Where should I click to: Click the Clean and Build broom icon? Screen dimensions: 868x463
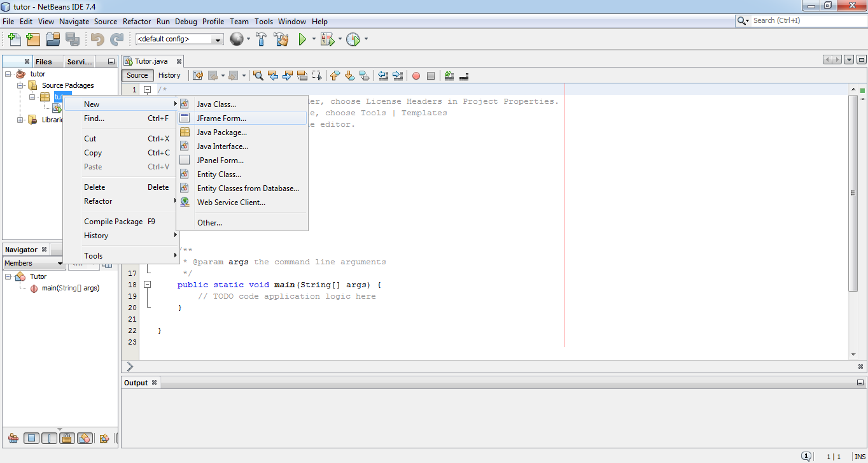coord(281,39)
